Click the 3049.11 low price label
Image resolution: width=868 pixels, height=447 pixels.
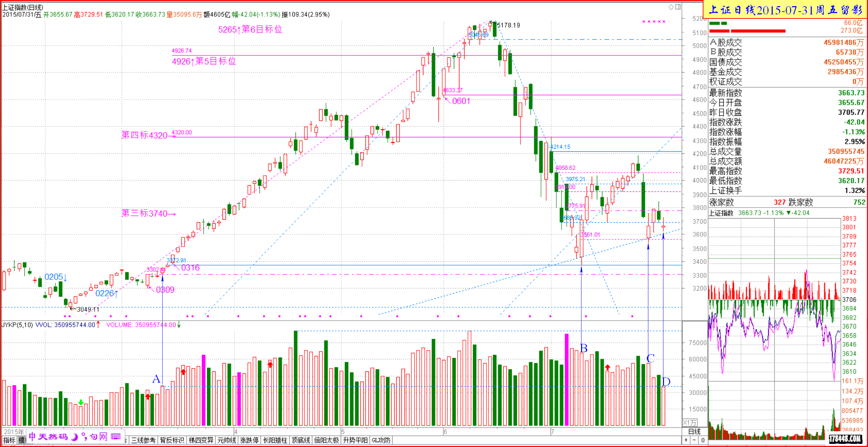tap(88, 309)
